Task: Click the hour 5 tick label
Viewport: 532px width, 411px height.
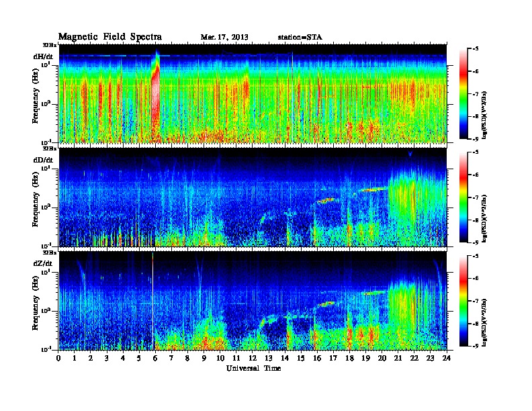Action: coord(140,358)
